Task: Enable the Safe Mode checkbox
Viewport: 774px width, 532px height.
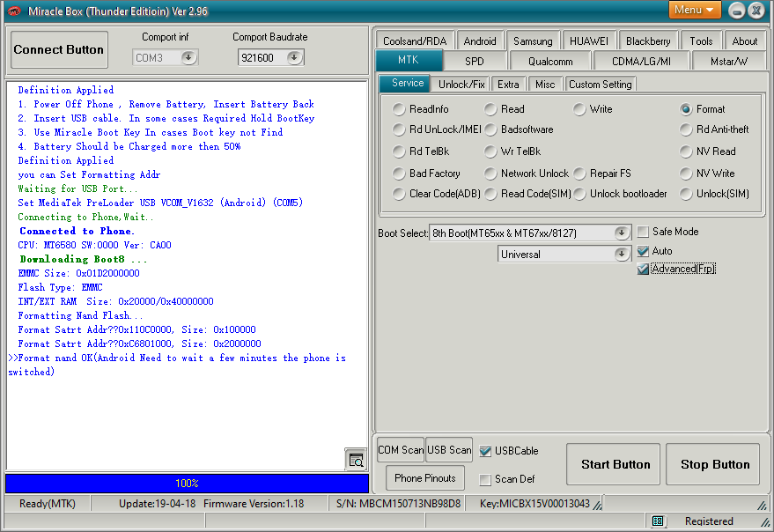Action: click(643, 232)
